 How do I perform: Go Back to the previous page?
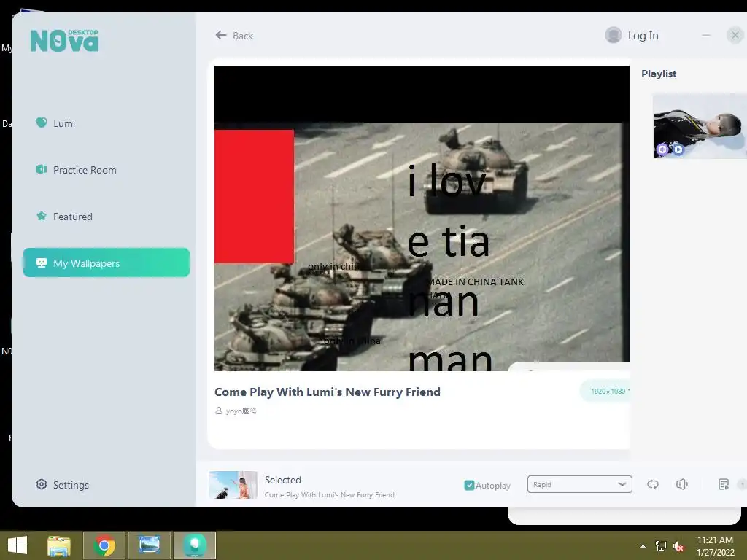point(234,35)
